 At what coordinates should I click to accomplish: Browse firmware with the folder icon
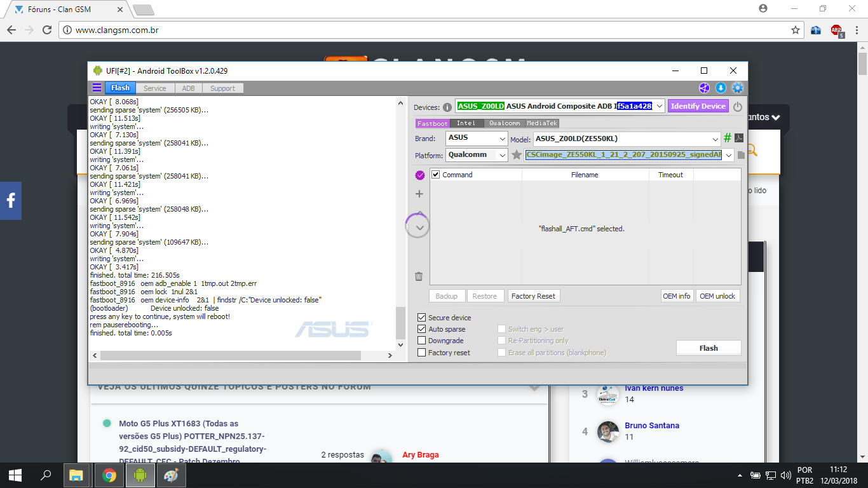coord(741,155)
